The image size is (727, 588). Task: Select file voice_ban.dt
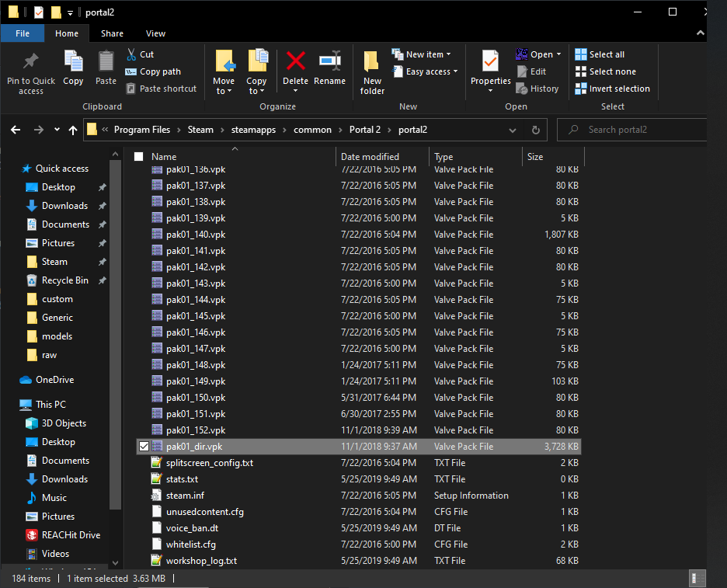pyautogui.click(x=358, y=528)
